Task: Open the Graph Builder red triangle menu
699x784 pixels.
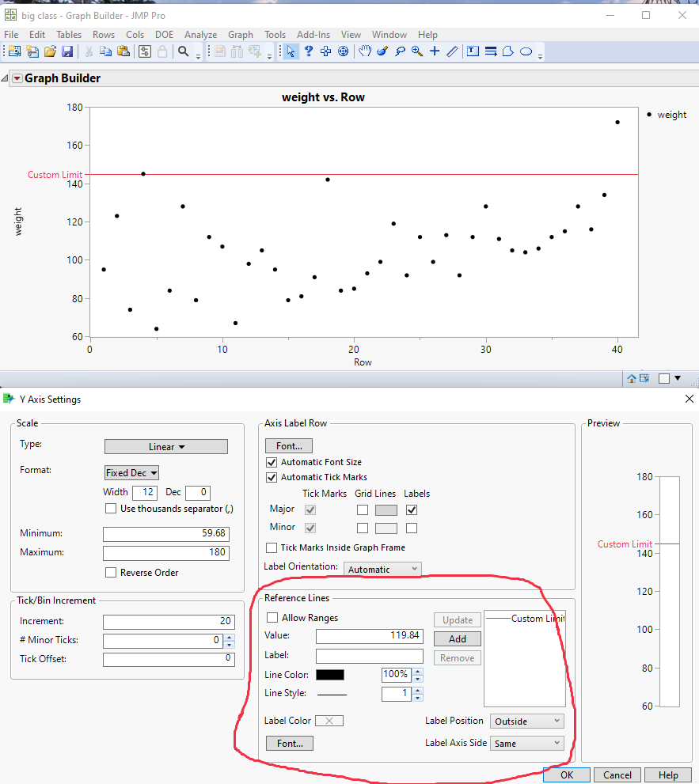Action: coord(17,78)
